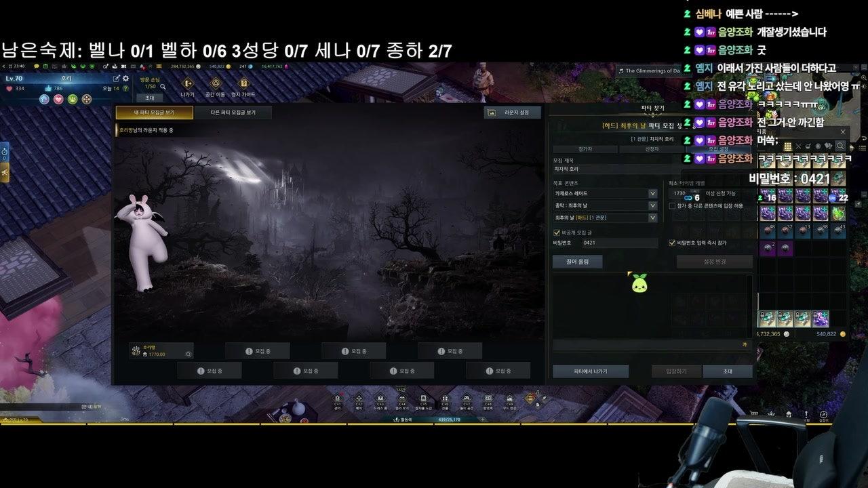Click 호리망님의 라운지 적용 중 text
This screenshot has width=868, height=488.
(146, 130)
